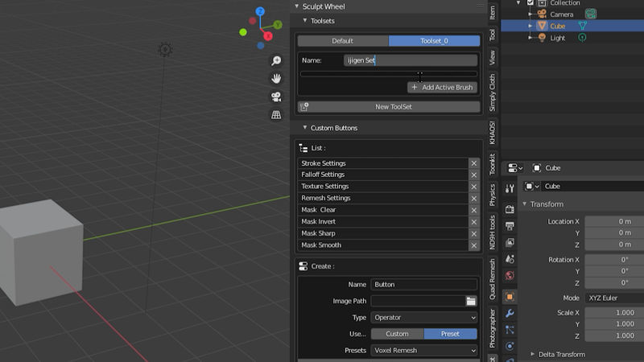
Task: Click the New ToolSet button
Action: click(389, 107)
